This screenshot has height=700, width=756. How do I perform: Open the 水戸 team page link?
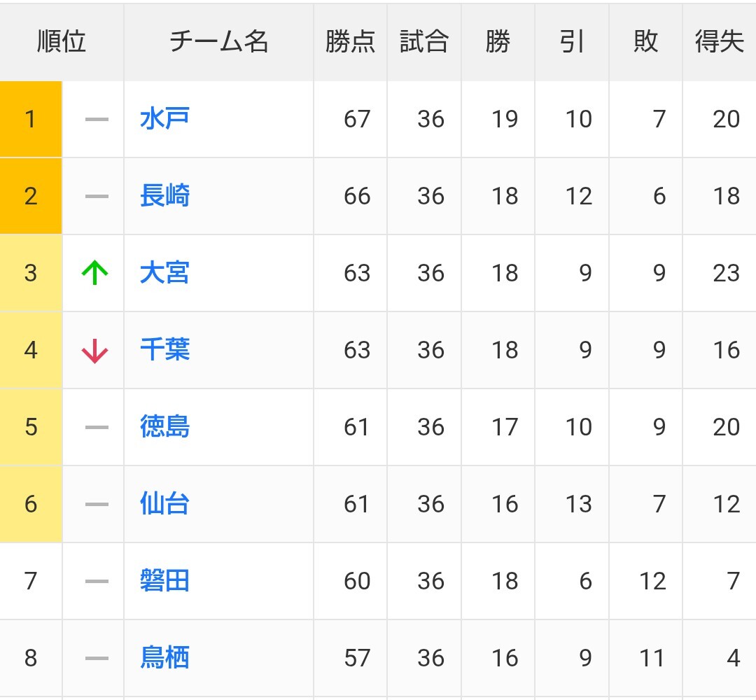pyautogui.click(x=164, y=119)
